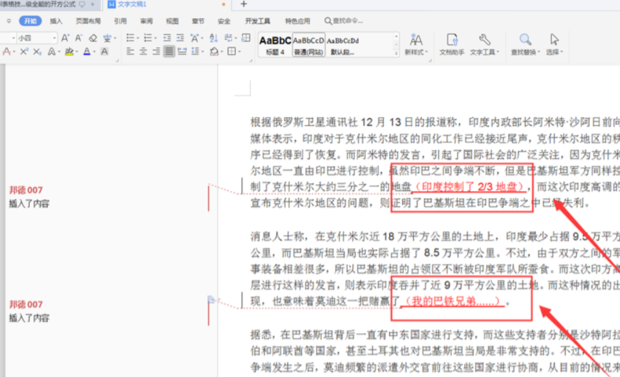Expand bulleted list style dropdown arrow
620x377 pixels.
pos(137,38)
